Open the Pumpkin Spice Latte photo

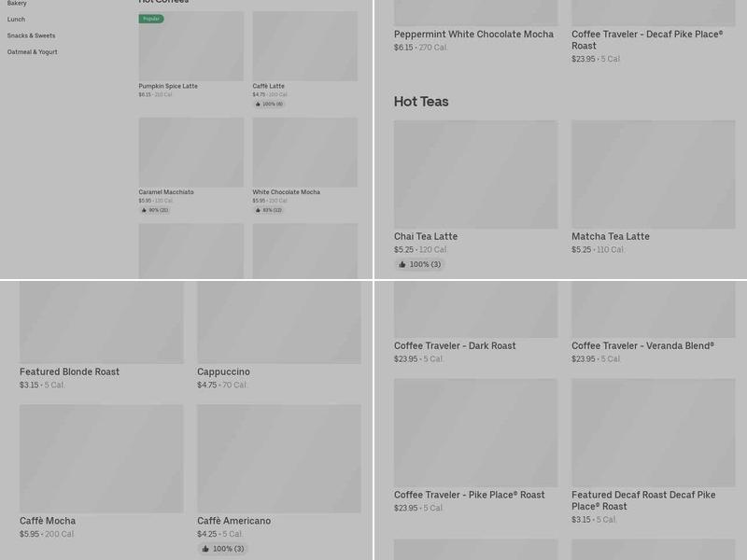coord(191,46)
